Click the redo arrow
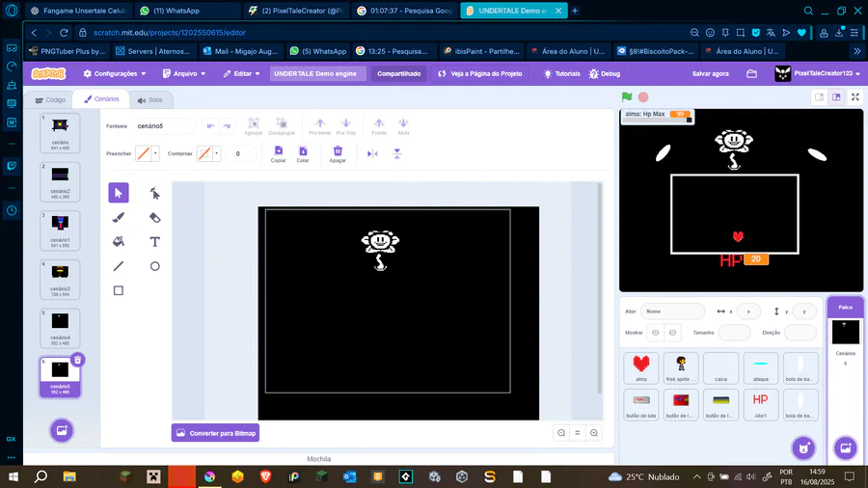Image resolution: width=868 pixels, height=488 pixels. [x=227, y=126]
